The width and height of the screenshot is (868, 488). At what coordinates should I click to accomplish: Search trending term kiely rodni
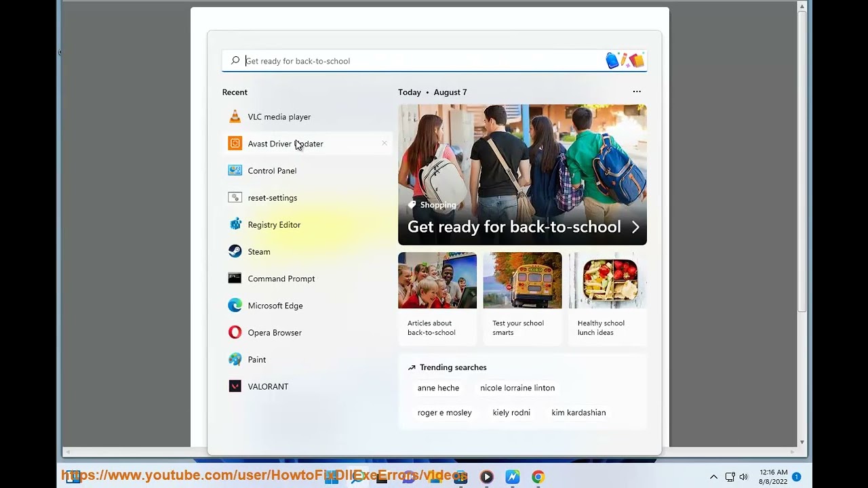511,412
